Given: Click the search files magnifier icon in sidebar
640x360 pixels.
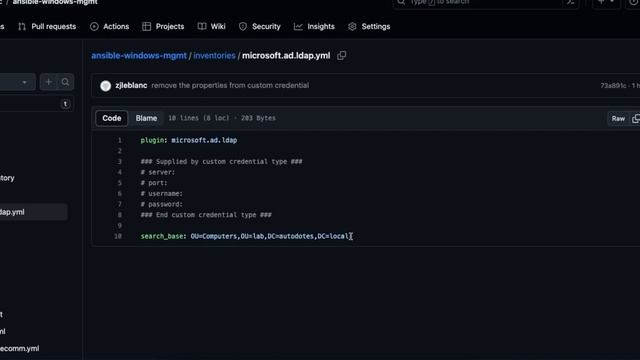Looking at the screenshot, I should (65, 82).
